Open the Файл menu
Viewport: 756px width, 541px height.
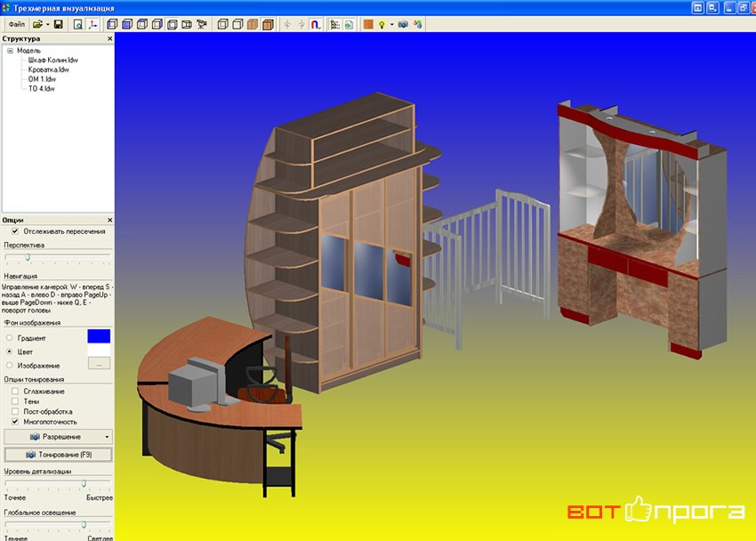tap(16, 24)
